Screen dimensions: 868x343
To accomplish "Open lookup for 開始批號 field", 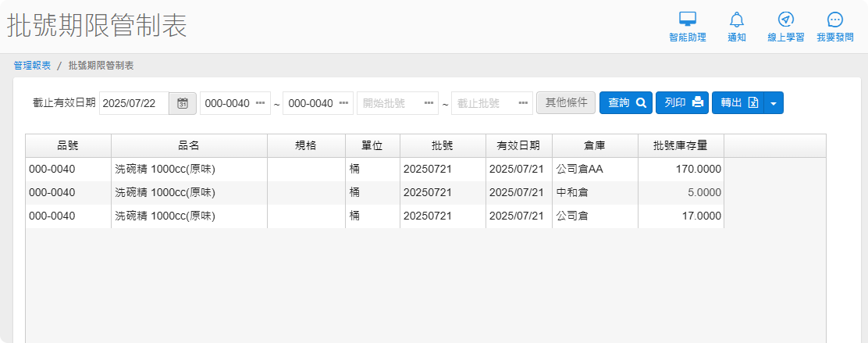I will pos(429,103).
